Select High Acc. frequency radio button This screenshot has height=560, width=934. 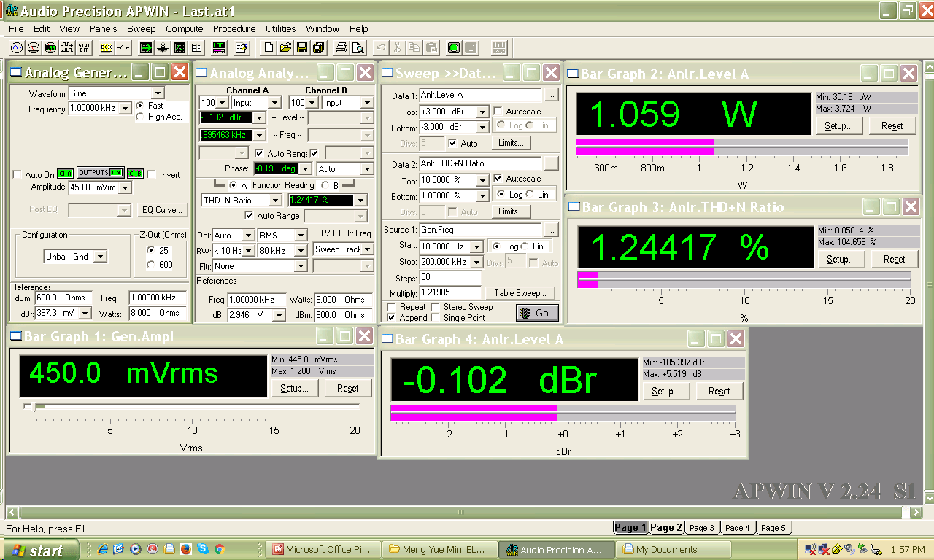(x=140, y=117)
